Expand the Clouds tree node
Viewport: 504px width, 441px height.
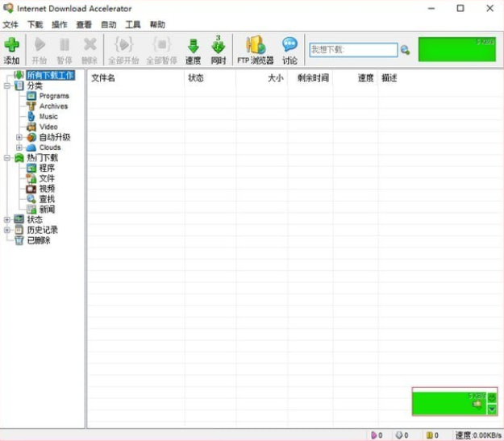[x=19, y=148]
